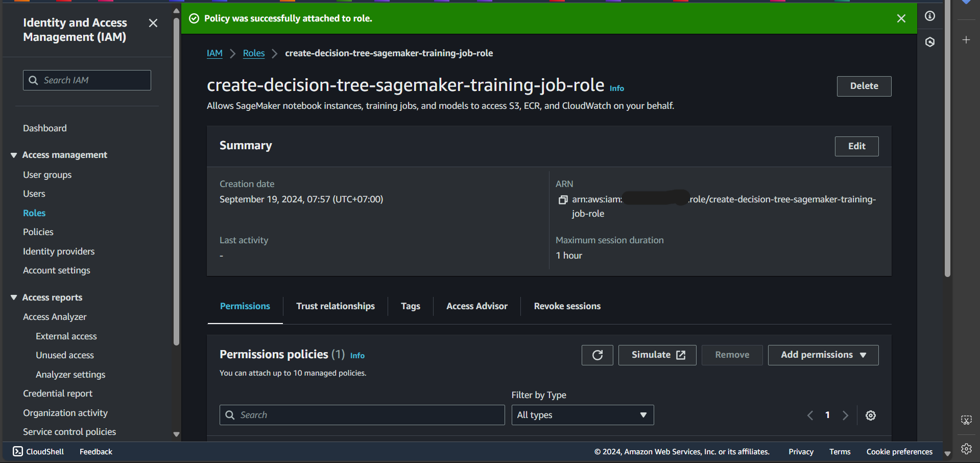Close the IAM navigation side panel
Image resolution: width=980 pixels, height=463 pixels.
(x=153, y=23)
